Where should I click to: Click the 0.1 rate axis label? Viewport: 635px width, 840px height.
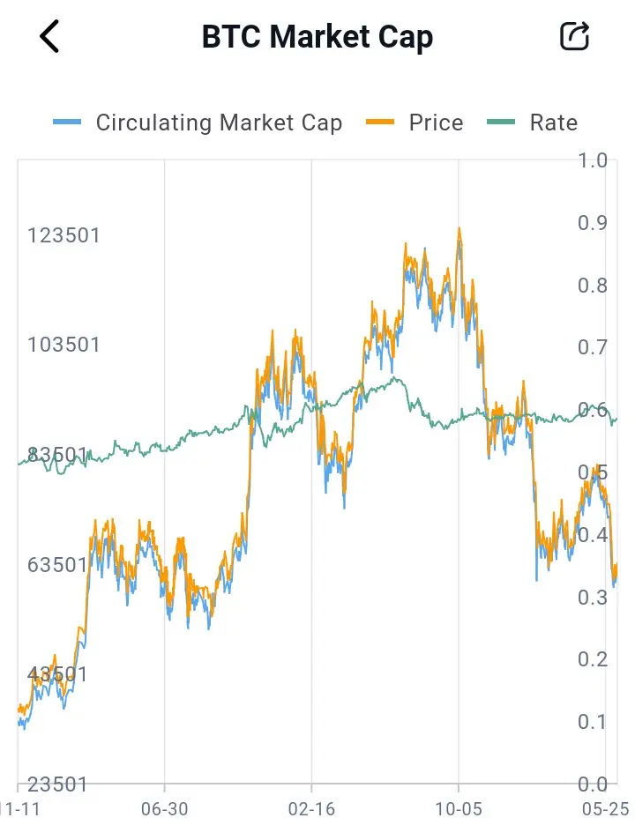coord(593,722)
